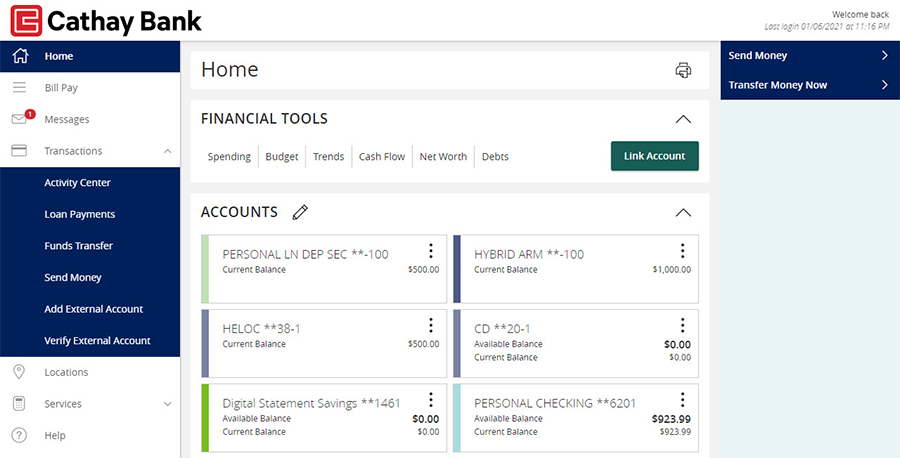Viewport: 900px width, 458px height.
Task: Go to Locations label
Action: (67, 372)
